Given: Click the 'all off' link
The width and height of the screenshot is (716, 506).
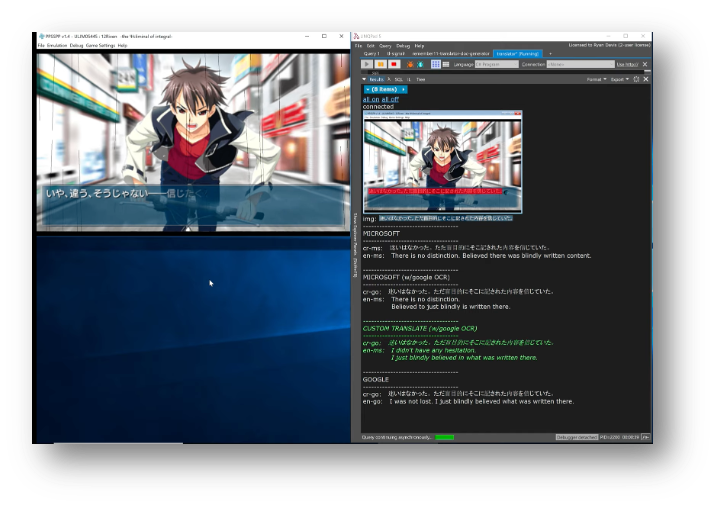Looking at the screenshot, I should pos(390,99).
